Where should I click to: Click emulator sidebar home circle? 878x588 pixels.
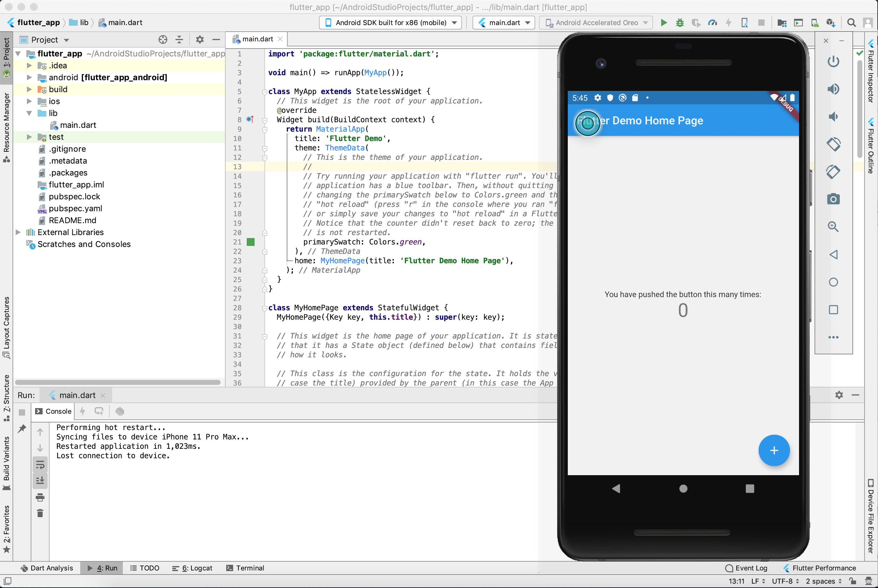click(833, 282)
